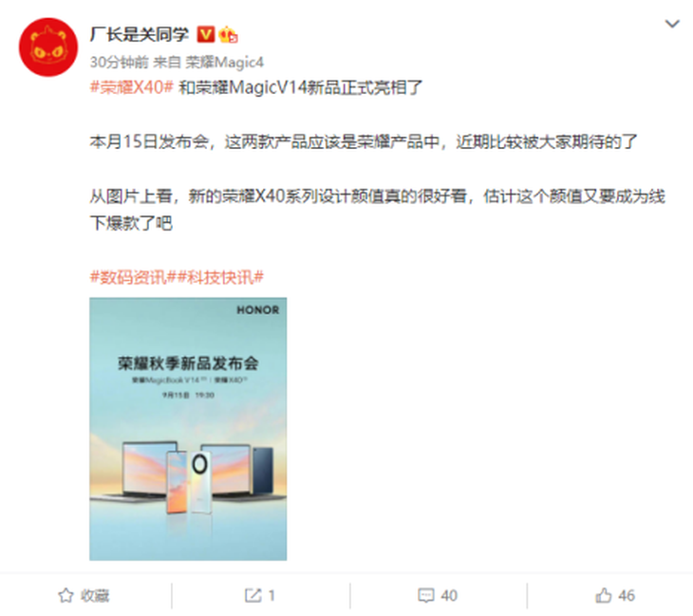Click the post body text about 本月15日发布会
Viewport: 693px width, 616px height.
coord(364,141)
